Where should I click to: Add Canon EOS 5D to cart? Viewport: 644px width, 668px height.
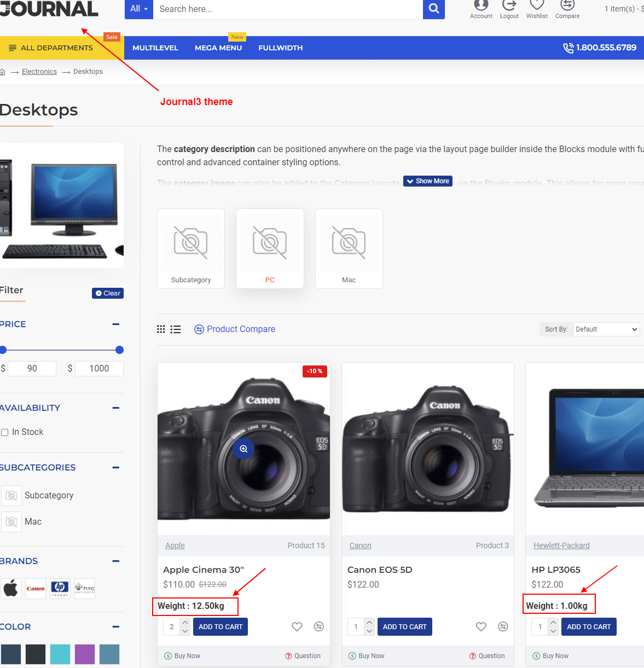(x=405, y=627)
